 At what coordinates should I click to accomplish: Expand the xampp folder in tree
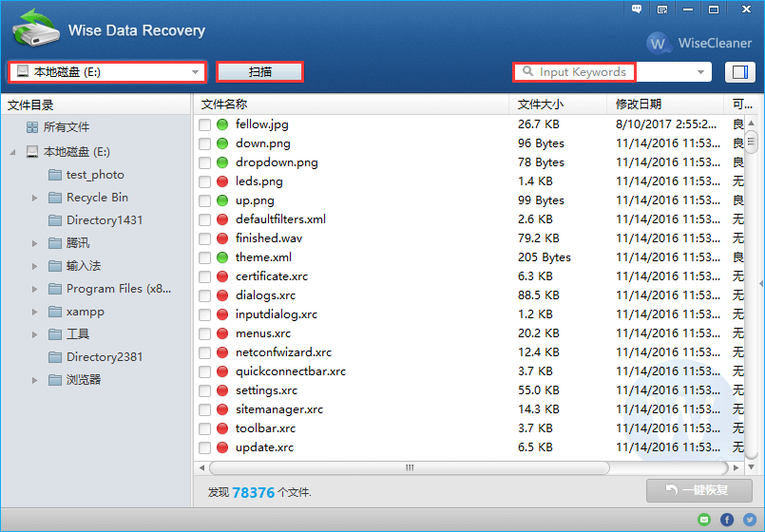(x=35, y=312)
